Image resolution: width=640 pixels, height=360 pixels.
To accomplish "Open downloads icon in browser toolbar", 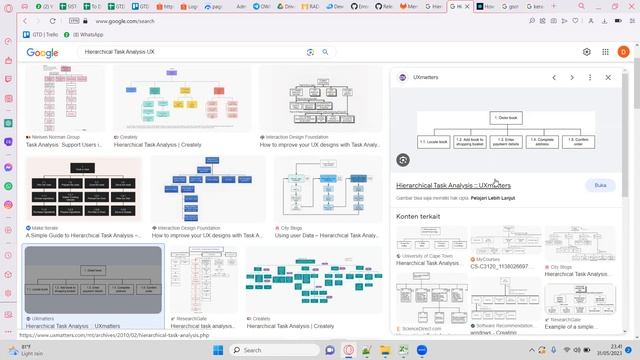I will pos(604,21).
